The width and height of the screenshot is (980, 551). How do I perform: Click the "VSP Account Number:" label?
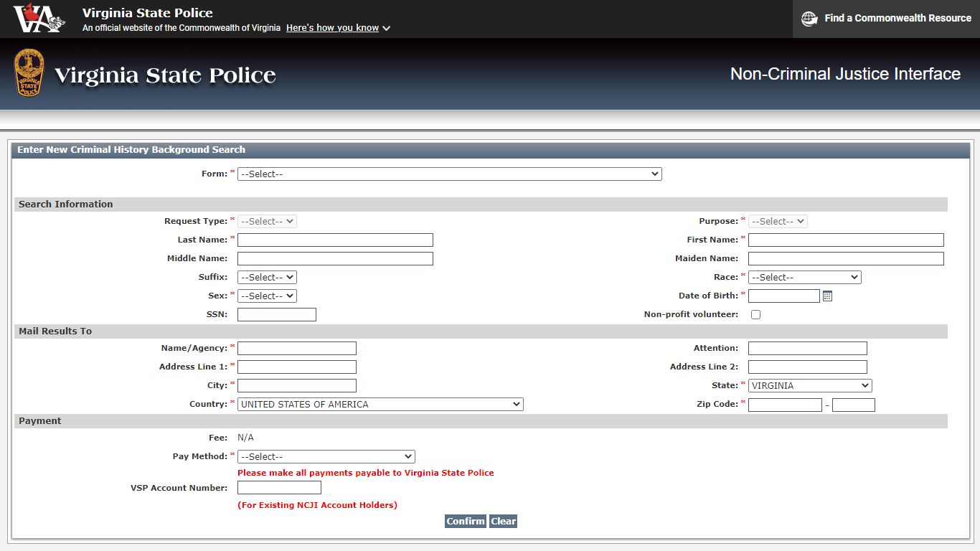pyautogui.click(x=179, y=488)
